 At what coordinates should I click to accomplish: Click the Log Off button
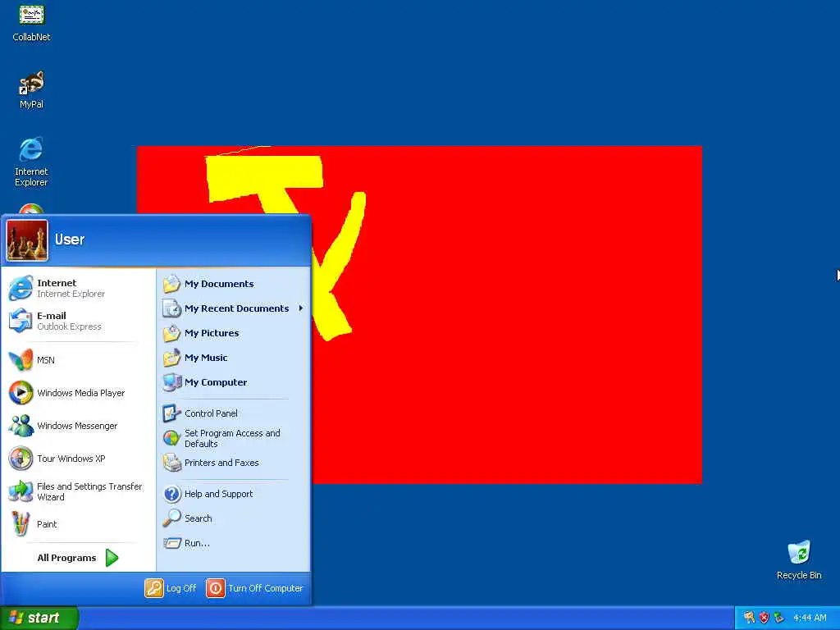(x=171, y=588)
